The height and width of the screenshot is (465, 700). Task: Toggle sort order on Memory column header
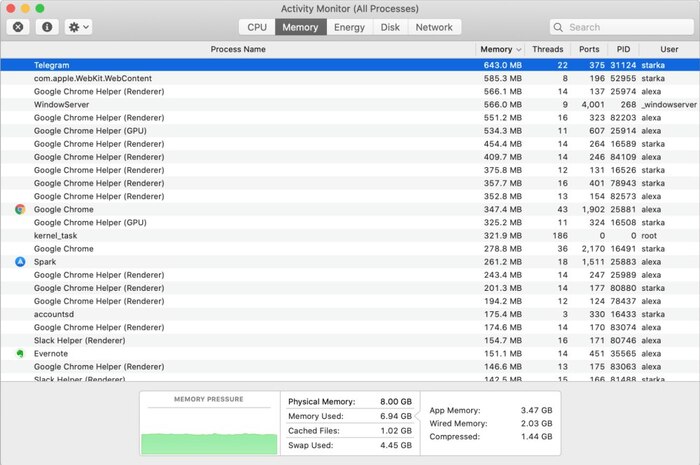[500, 49]
